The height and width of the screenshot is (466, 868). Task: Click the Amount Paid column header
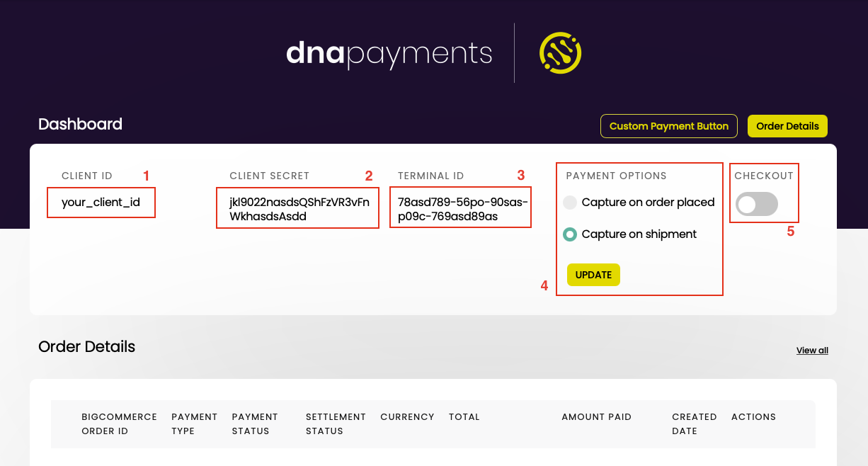point(596,417)
